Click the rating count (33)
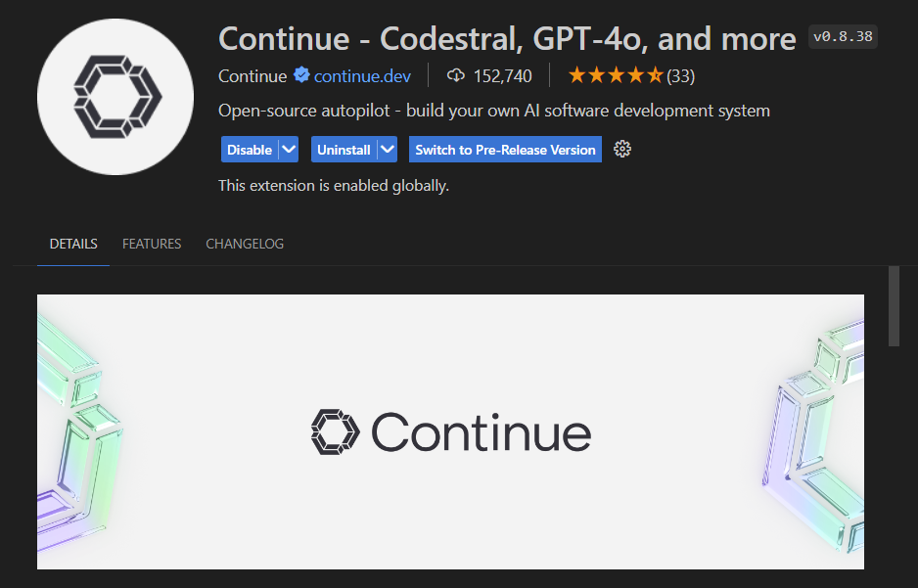 pyautogui.click(x=681, y=75)
